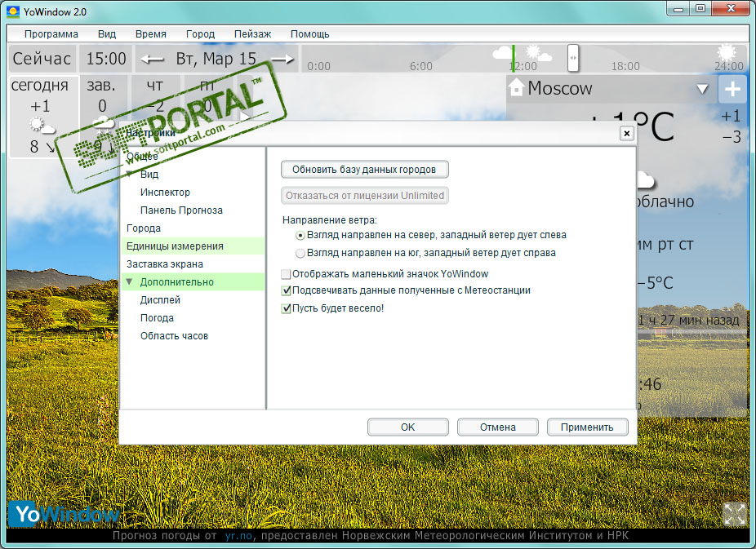Viewport: 756px width, 549px height.
Task: Select Область часов in settings tree
Action: pyautogui.click(x=174, y=335)
